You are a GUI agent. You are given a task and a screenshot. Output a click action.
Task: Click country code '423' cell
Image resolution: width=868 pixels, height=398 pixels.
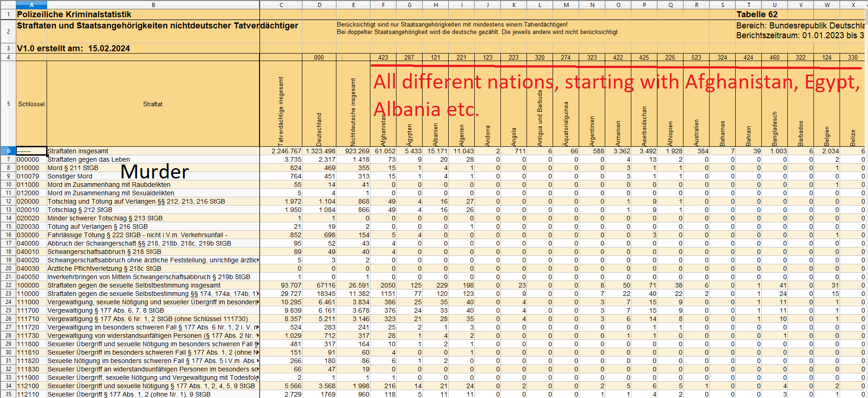pyautogui.click(x=383, y=57)
